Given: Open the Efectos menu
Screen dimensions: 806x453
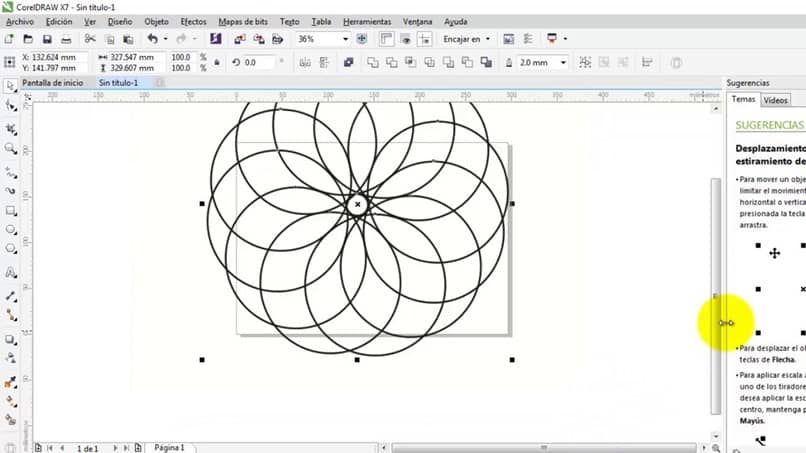Looking at the screenshot, I should pyautogui.click(x=193, y=21).
